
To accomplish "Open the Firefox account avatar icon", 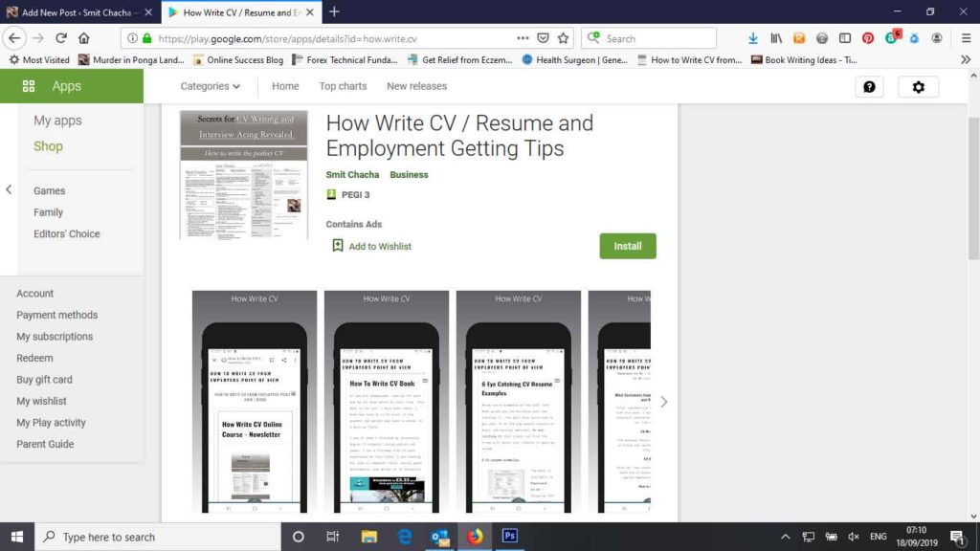I will click(936, 38).
